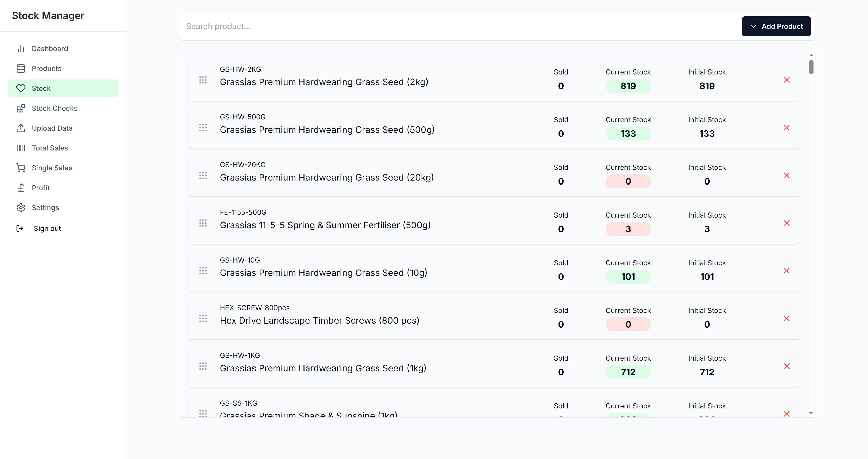
Task: Click the Profit pound sign icon
Action: [x=21, y=188]
